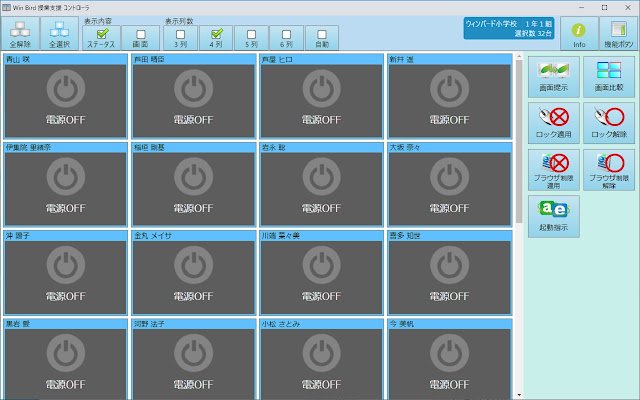Select the 今 美帆 student tile
The height and width of the screenshot is (400, 640).
(449, 359)
